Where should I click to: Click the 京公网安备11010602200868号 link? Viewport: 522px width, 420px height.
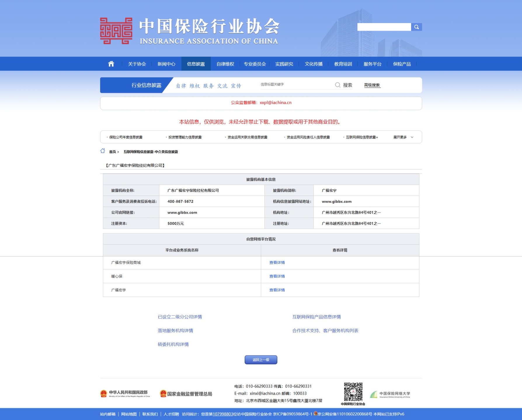[345, 414]
